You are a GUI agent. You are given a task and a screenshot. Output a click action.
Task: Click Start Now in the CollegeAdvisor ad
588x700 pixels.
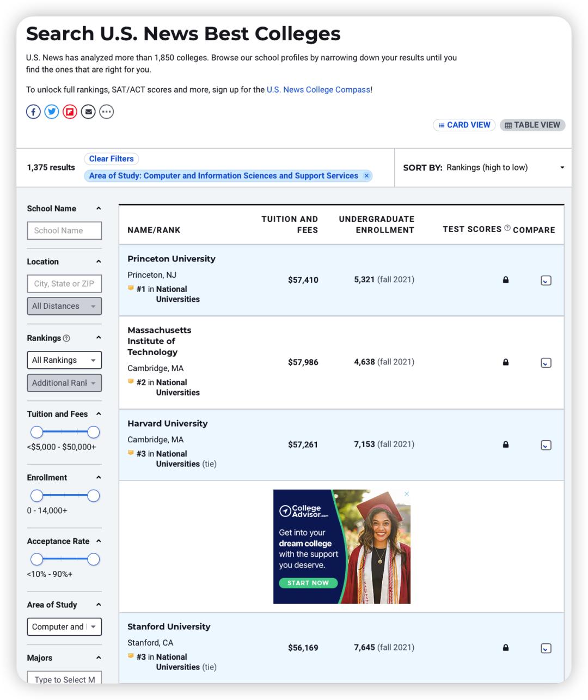(308, 583)
